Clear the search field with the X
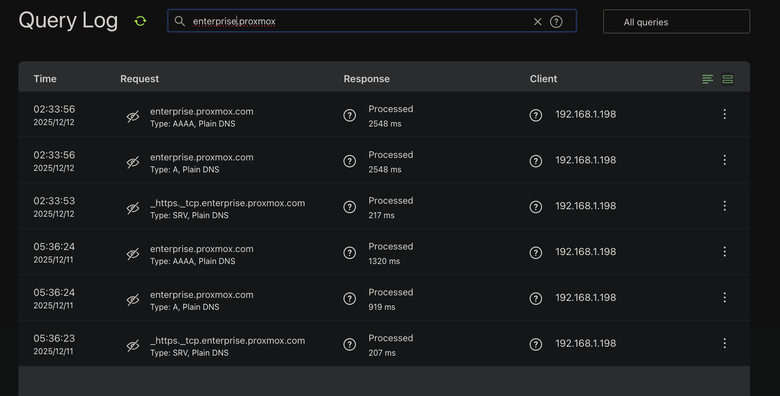 [x=538, y=22]
